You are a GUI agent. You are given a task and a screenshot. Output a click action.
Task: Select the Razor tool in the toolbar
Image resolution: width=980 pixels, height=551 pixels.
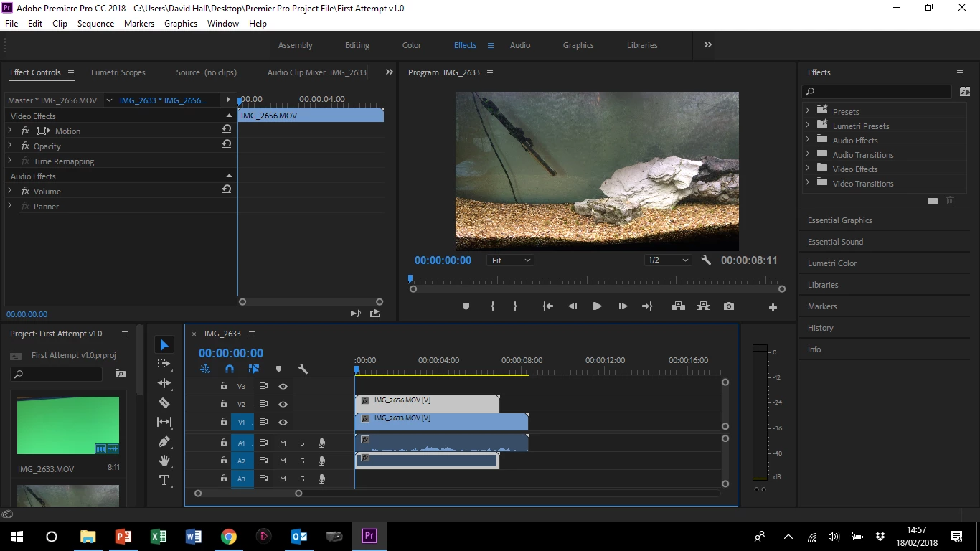164,403
